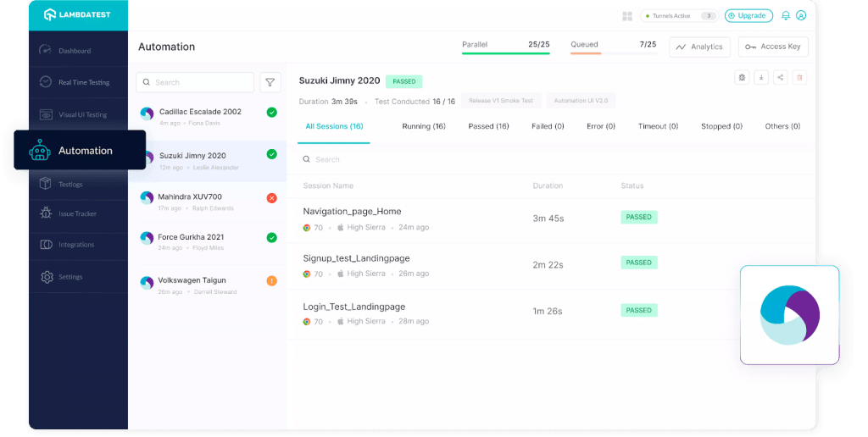868x437 pixels.
Task: Click Mahindra XUV700 failed status icon
Action: coord(272,198)
